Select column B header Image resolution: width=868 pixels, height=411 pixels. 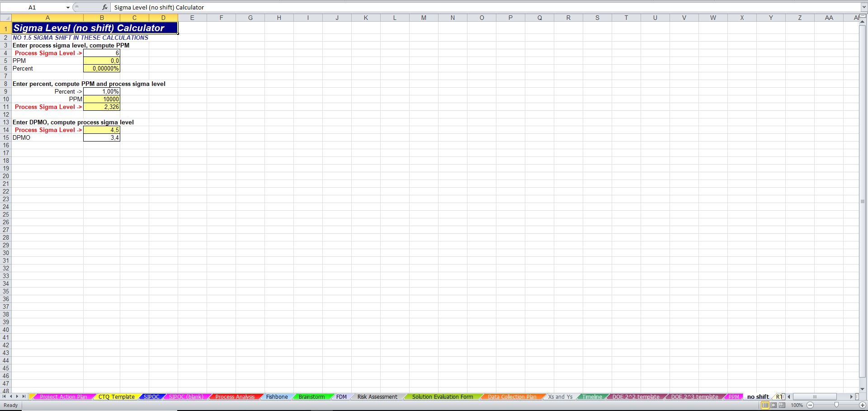102,18
